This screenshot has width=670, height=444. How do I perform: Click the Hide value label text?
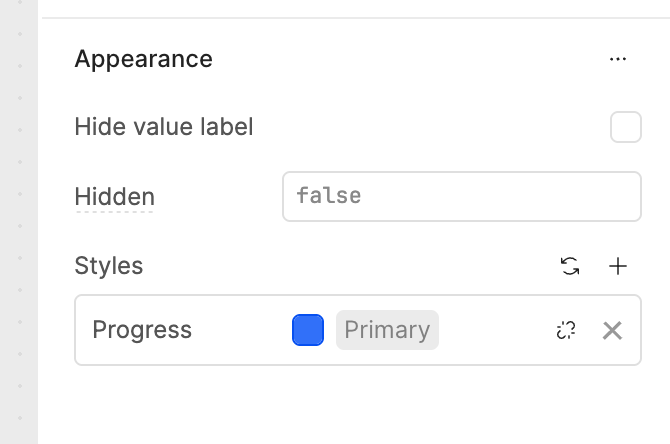pyautogui.click(x=164, y=127)
